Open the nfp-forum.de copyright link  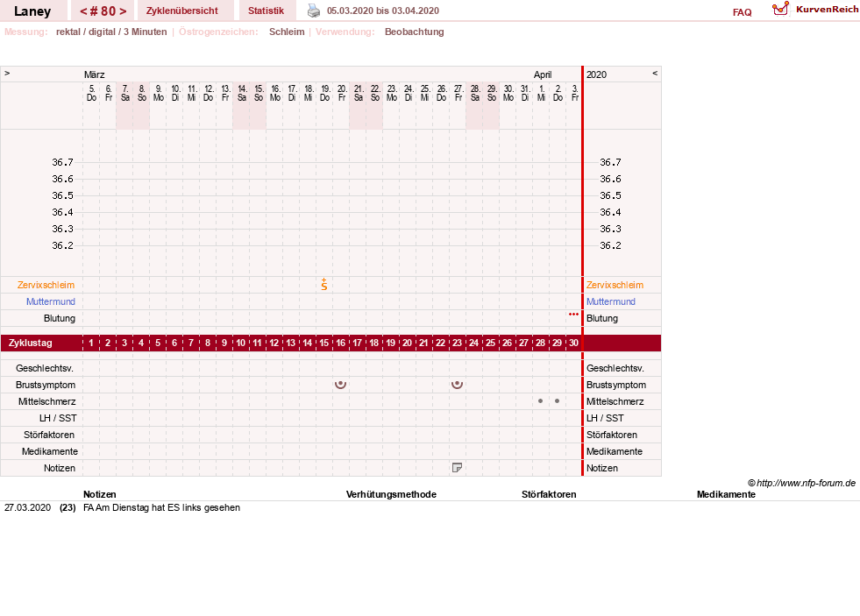pos(802,483)
